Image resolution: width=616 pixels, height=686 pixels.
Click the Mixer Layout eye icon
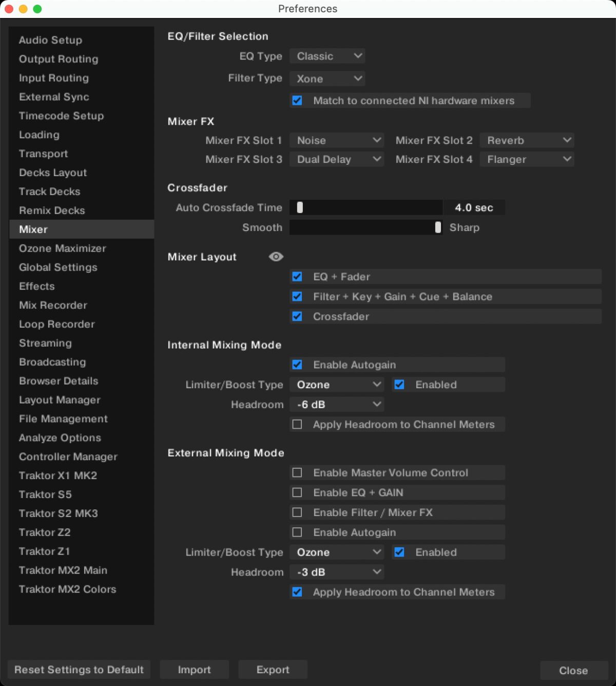[x=276, y=257]
